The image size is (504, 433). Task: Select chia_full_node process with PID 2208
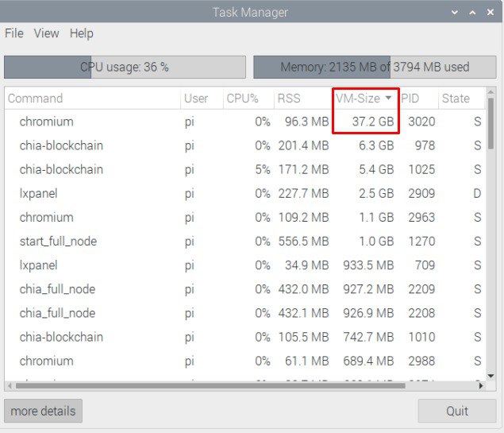point(244,313)
